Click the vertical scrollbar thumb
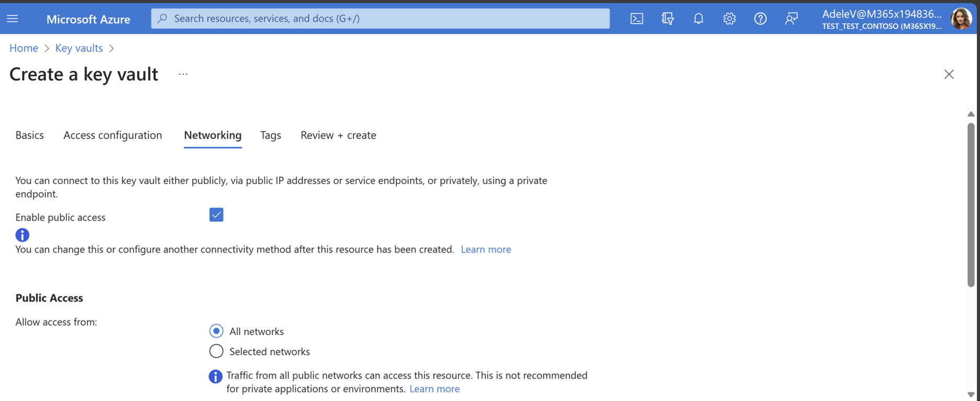This screenshot has width=980, height=401. click(971, 205)
